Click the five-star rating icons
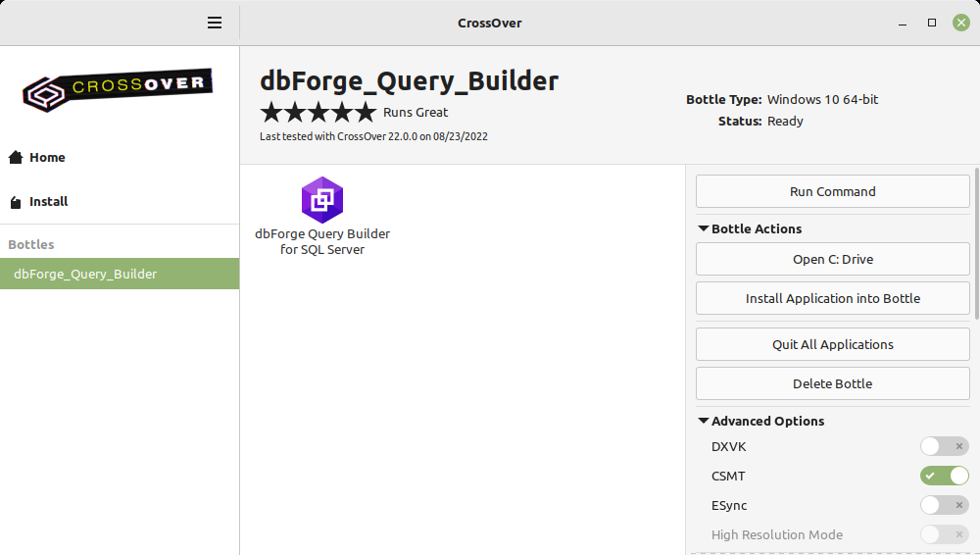The width and height of the screenshot is (980, 555). (318, 113)
